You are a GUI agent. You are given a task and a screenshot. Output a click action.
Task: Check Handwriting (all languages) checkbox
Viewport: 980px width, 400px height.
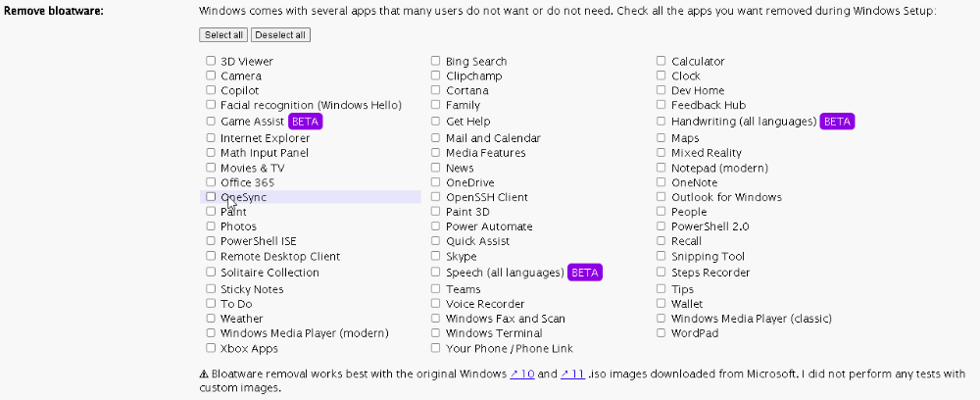(x=661, y=121)
